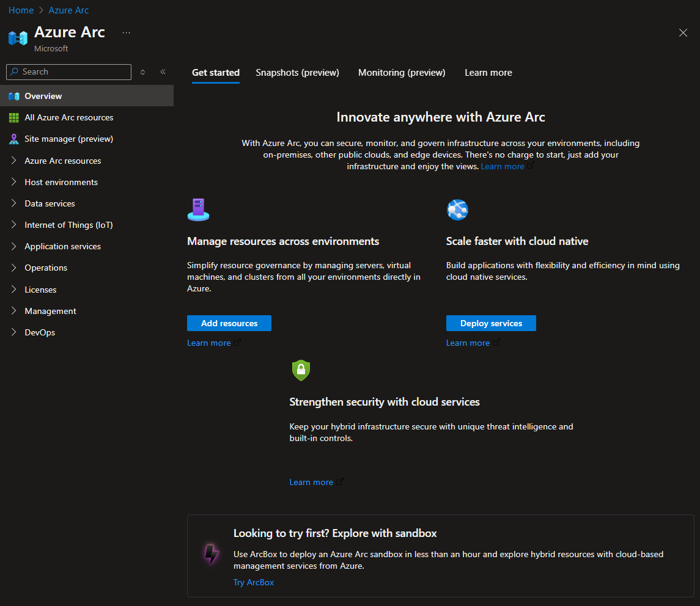Click the Overview menu icon
This screenshot has height=606, width=700.
14,96
